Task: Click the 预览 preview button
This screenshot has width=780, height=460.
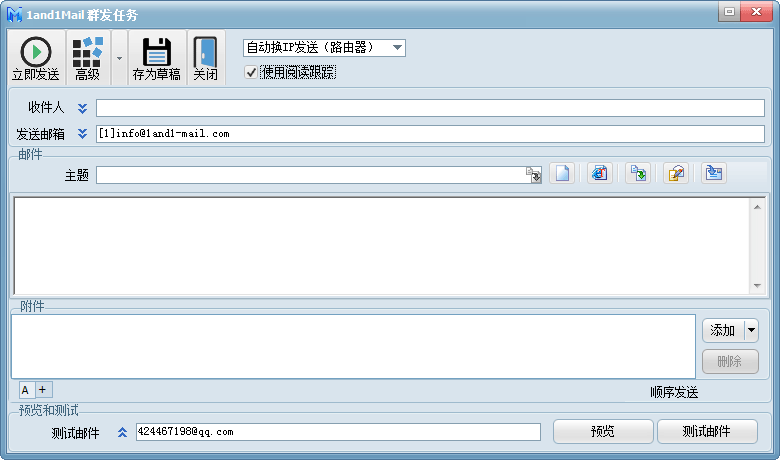Action: [603, 431]
